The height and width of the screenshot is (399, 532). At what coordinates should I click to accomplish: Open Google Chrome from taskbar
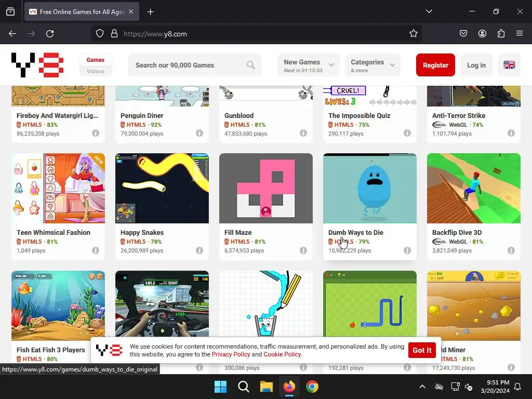tap(312, 387)
